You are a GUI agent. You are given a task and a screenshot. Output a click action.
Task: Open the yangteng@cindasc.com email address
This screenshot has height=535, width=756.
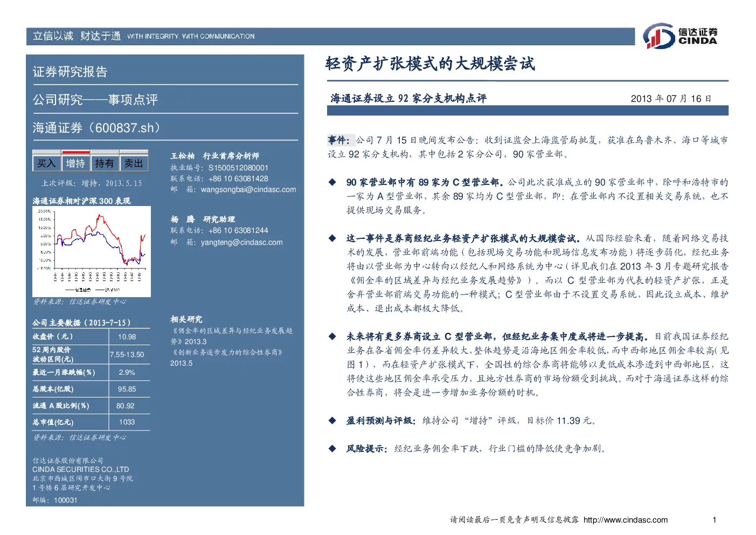tap(241, 242)
